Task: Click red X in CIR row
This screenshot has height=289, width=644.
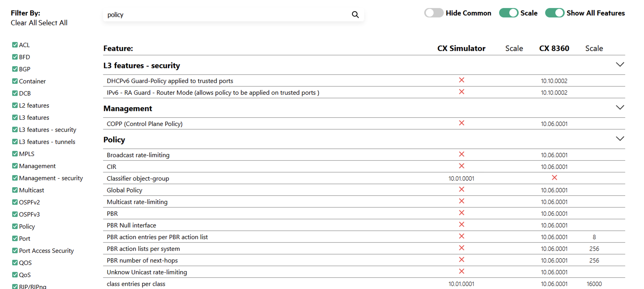Action: pyautogui.click(x=462, y=166)
